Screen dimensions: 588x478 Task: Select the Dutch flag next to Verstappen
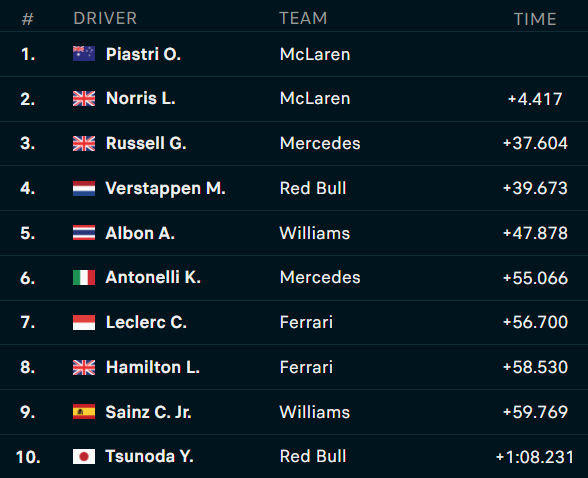coord(84,188)
